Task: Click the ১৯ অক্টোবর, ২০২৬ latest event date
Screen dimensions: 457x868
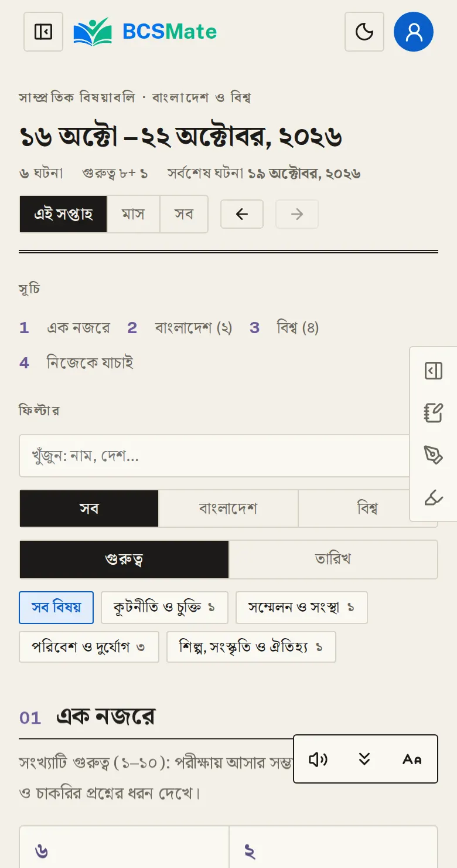Action: pyautogui.click(x=303, y=174)
